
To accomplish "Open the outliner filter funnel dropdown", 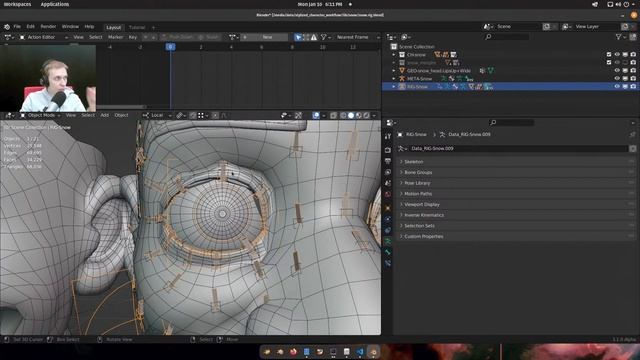I will click(x=620, y=37).
